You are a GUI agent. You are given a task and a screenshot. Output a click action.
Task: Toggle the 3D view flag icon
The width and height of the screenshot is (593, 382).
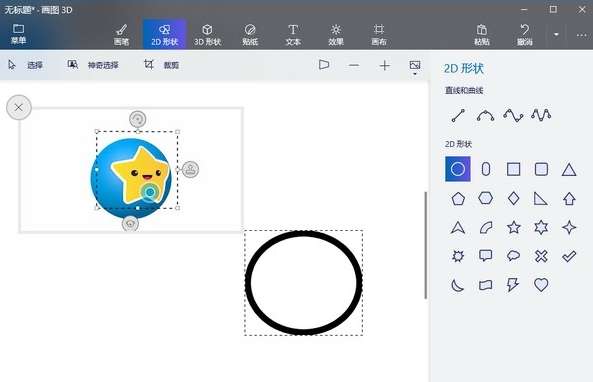324,65
